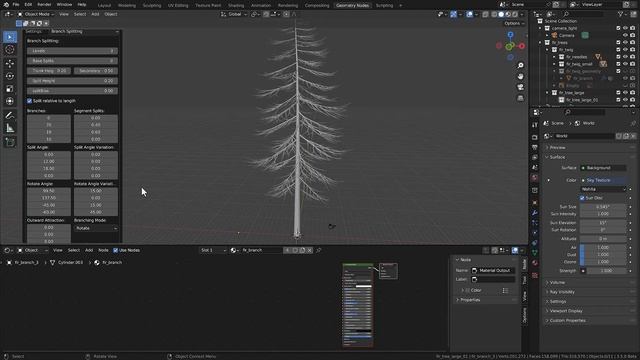This screenshot has width=640, height=360.
Task: Adjust the Air density slider
Action: point(603,247)
